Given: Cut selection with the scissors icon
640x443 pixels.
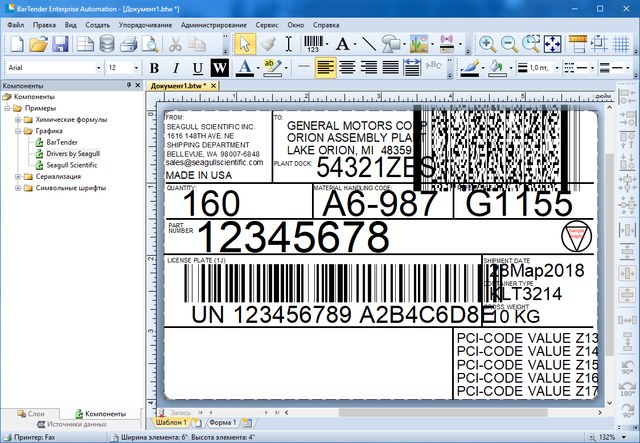Looking at the screenshot, I should click(x=175, y=44).
